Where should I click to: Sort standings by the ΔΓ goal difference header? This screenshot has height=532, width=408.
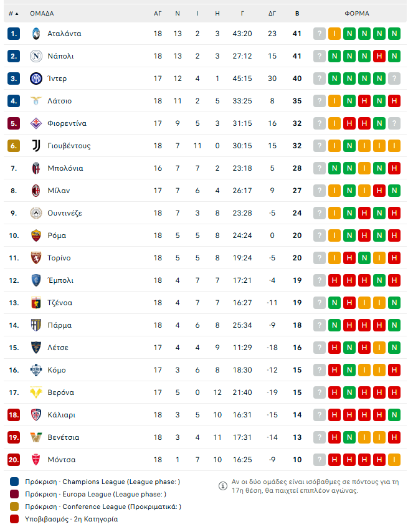(x=272, y=13)
